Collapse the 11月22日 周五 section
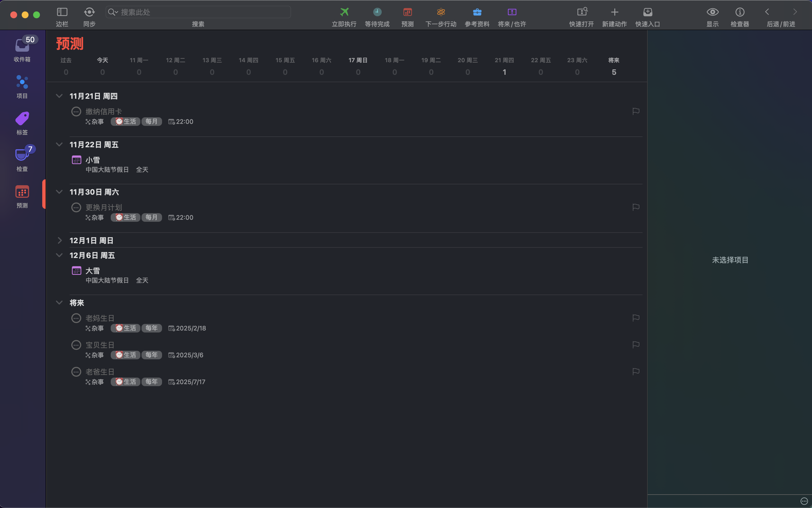This screenshot has height=508, width=812. point(59,144)
